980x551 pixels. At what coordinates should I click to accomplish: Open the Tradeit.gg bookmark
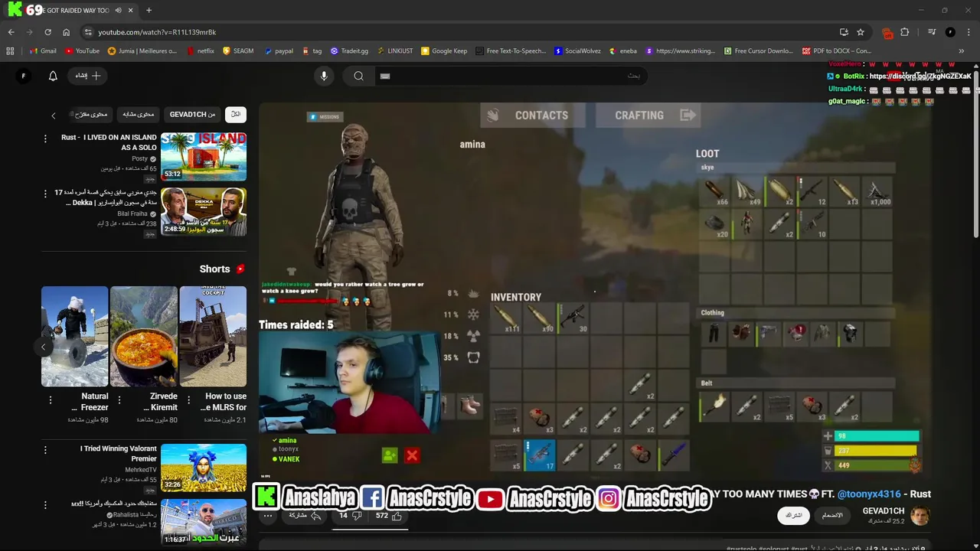pyautogui.click(x=349, y=51)
